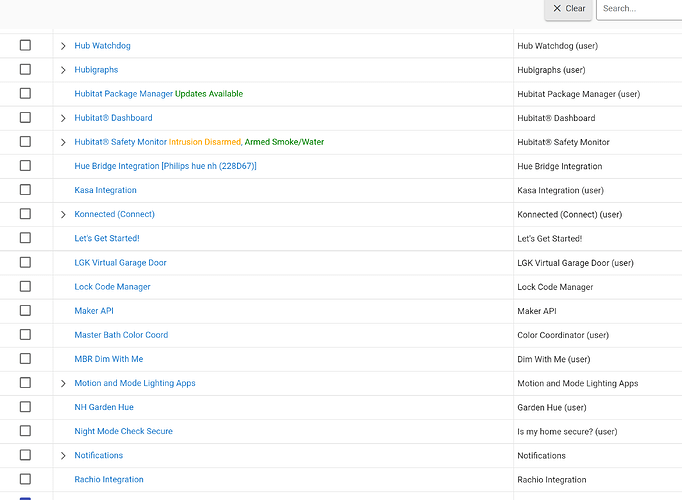Open the Lock Code Manager link

112,287
